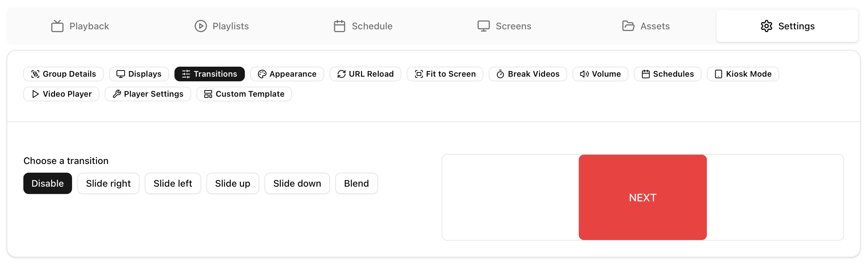This screenshot has height=266, width=868.
Task: Click the red NEXT preview box
Action: pos(642,197)
